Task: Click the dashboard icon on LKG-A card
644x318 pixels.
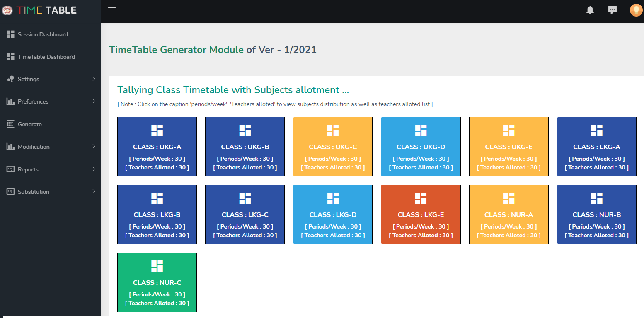Action: [596, 130]
